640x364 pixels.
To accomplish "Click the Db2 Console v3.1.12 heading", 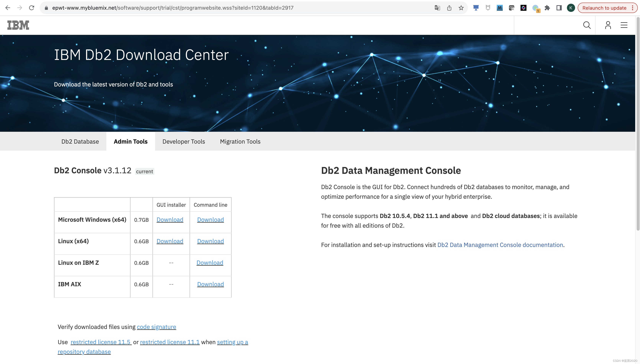I will click(92, 170).
